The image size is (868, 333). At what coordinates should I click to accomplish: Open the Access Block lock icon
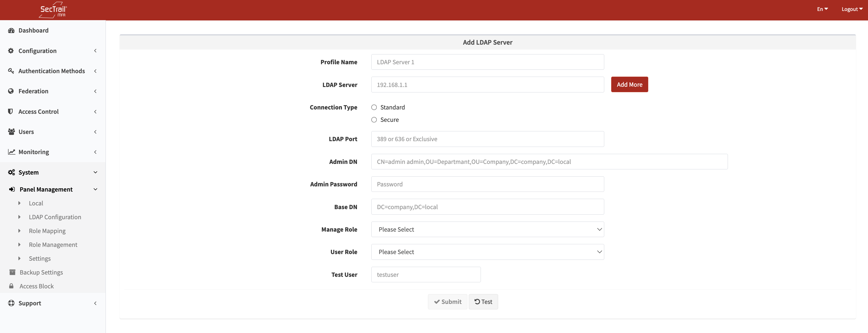pyautogui.click(x=11, y=286)
